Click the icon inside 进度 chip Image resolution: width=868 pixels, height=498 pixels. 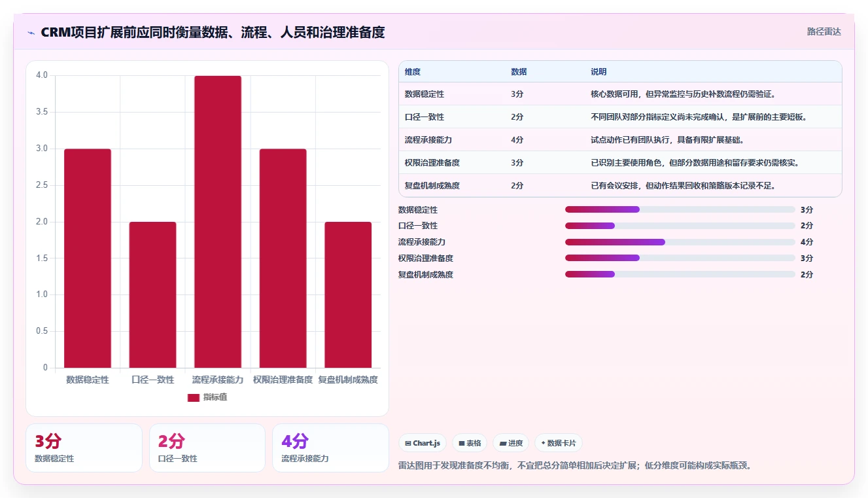503,443
